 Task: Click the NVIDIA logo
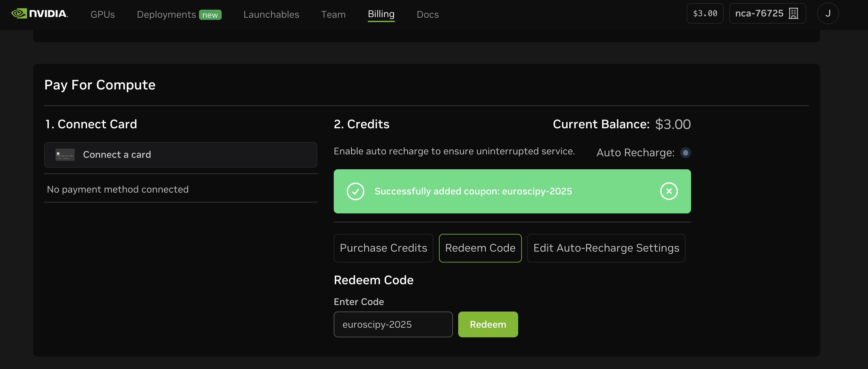[39, 13]
